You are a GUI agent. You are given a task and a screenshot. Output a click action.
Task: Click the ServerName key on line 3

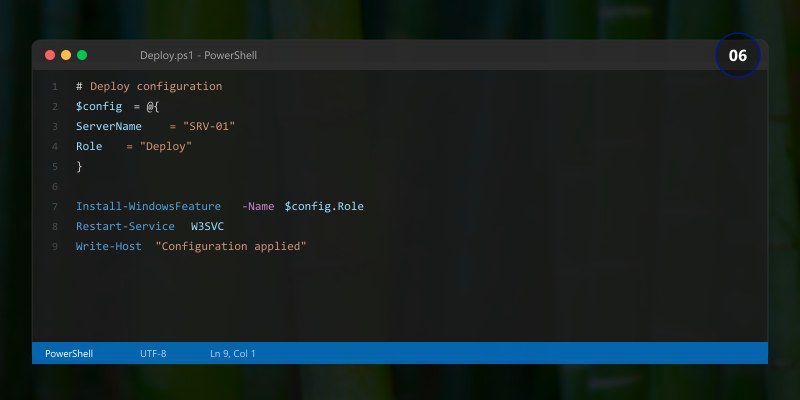(109, 126)
